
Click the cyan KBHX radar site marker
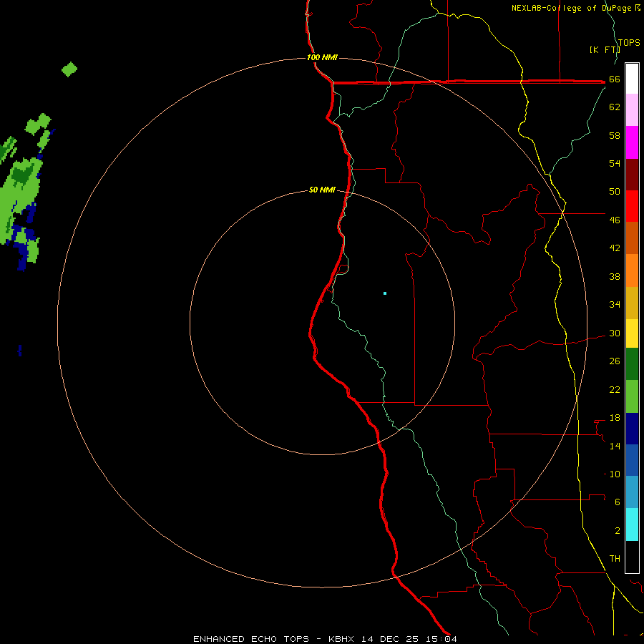coord(385,293)
